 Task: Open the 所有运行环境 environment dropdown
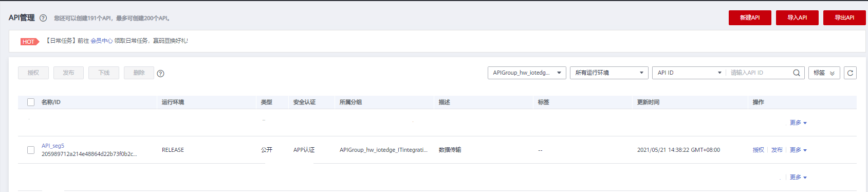pos(609,73)
